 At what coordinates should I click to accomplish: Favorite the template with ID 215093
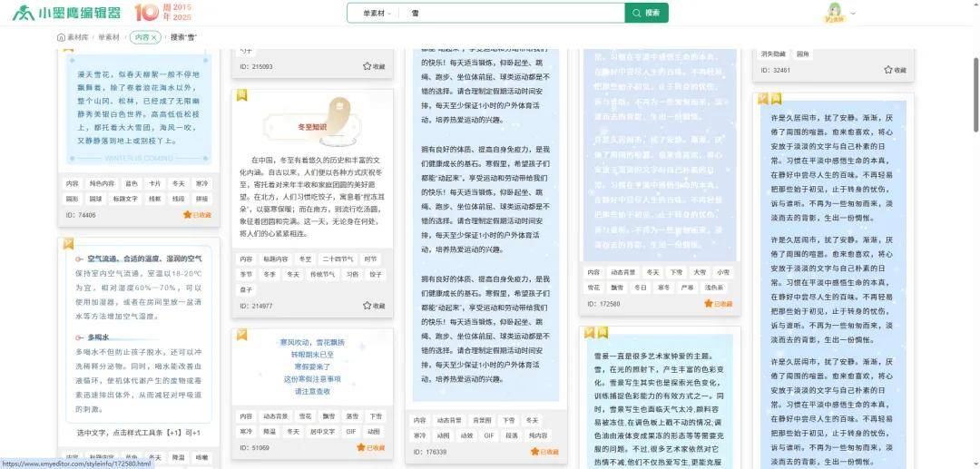point(374,66)
